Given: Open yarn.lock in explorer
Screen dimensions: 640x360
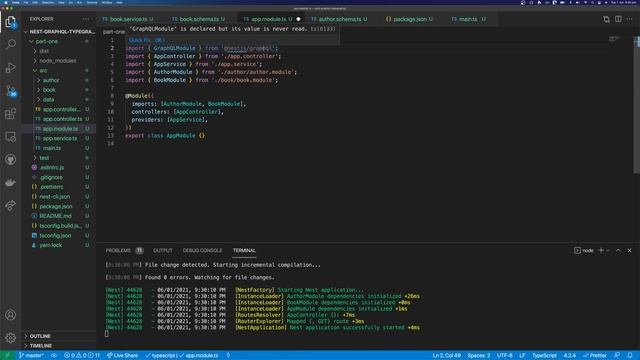Looking at the screenshot, I should point(59,245).
